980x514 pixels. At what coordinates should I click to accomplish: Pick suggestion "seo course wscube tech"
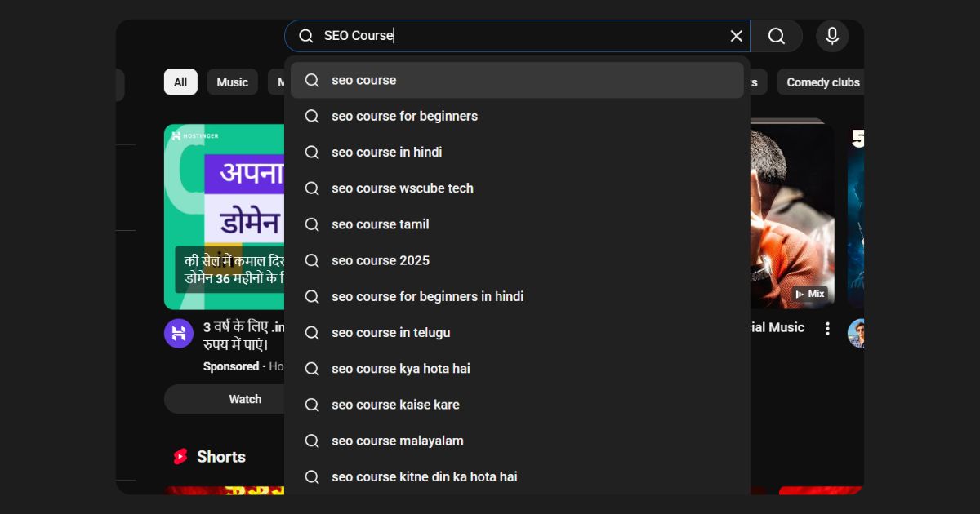[x=517, y=188]
